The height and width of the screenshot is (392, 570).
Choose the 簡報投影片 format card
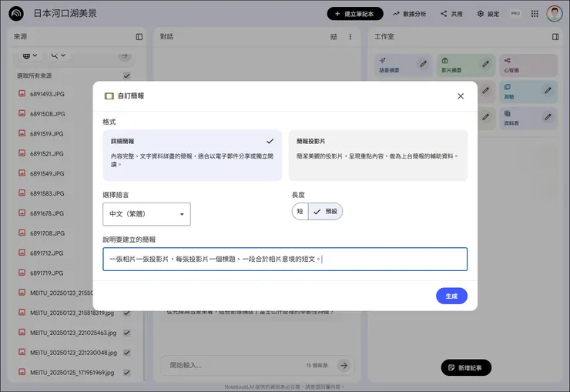click(x=377, y=155)
